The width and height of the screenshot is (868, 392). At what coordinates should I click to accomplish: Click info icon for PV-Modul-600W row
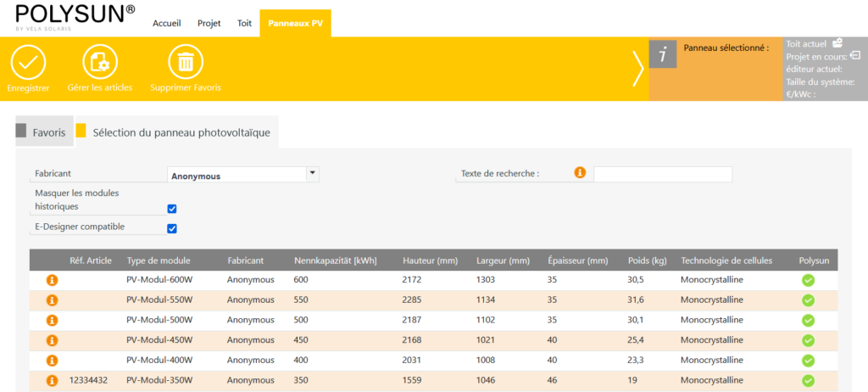pyautogui.click(x=52, y=279)
